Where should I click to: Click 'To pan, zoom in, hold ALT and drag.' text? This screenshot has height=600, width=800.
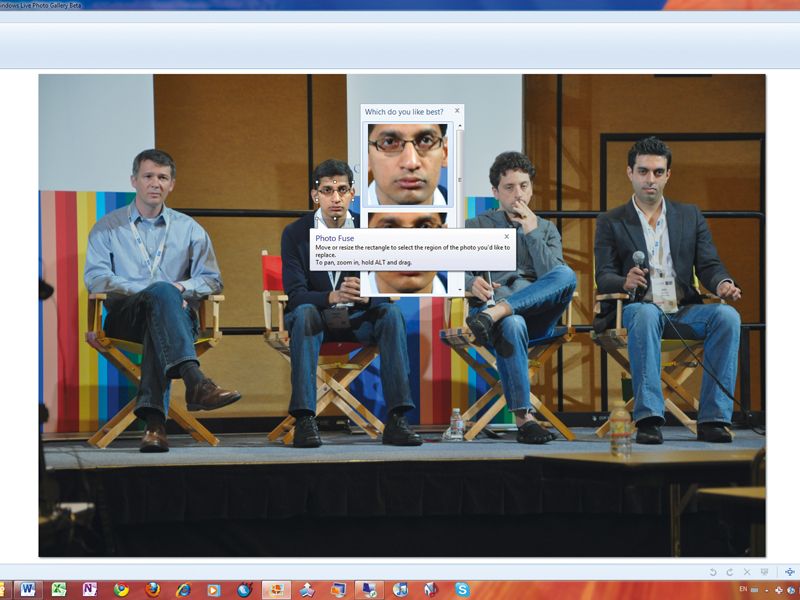[x=364, y=262]
